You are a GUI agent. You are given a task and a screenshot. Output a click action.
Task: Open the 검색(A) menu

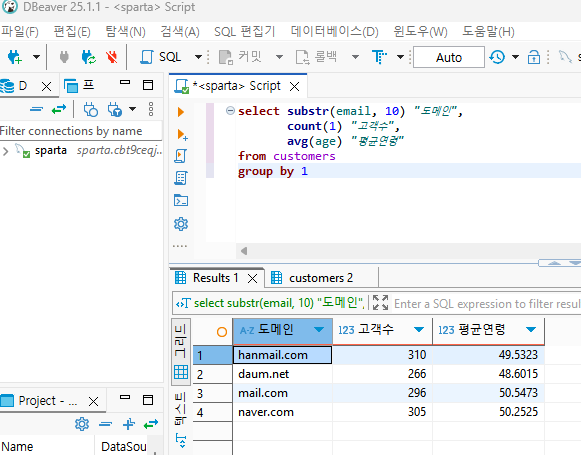click(180, 31)
